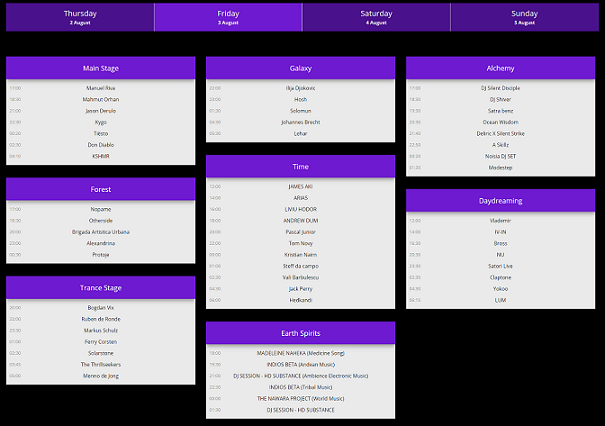Click Noisia DJ SET in Alchemy
The image size is (605, 426).
coord(500,156)
